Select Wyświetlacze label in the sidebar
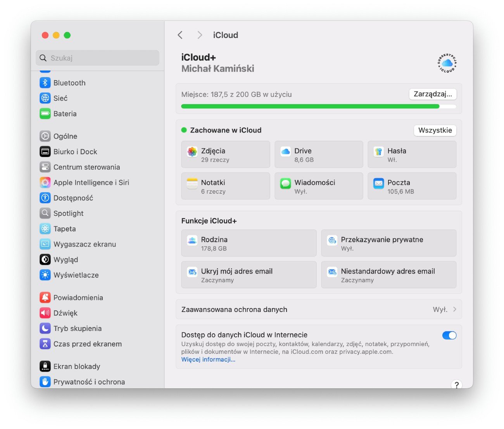 [x=76, y=275]
